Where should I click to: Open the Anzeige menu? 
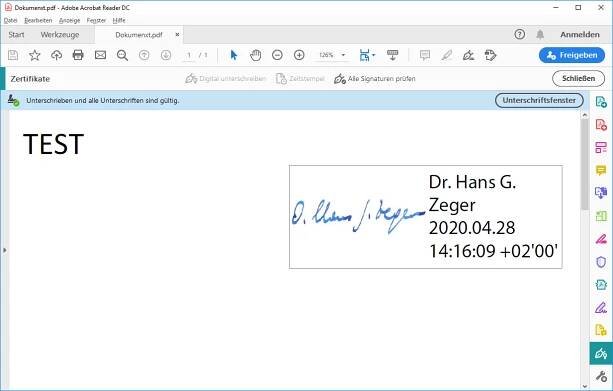69,20
